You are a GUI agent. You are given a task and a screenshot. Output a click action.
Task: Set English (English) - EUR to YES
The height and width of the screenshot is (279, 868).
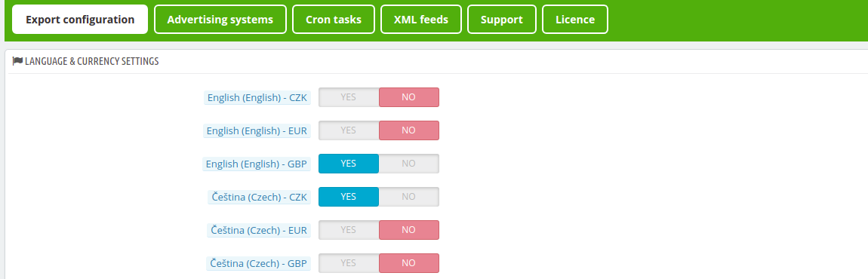click(x=349, y=130)
